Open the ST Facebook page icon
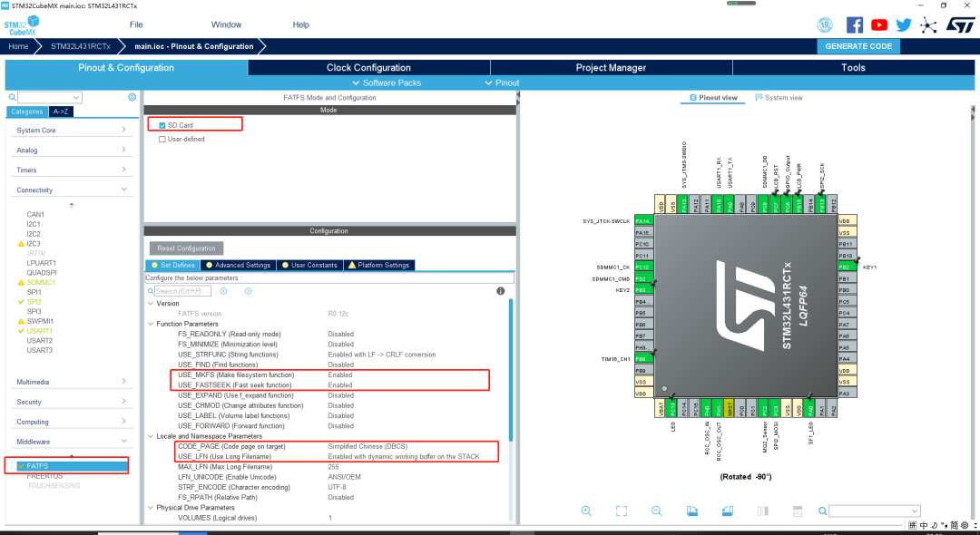The width and height of the screenshot is (980, 535). [855, 25]
